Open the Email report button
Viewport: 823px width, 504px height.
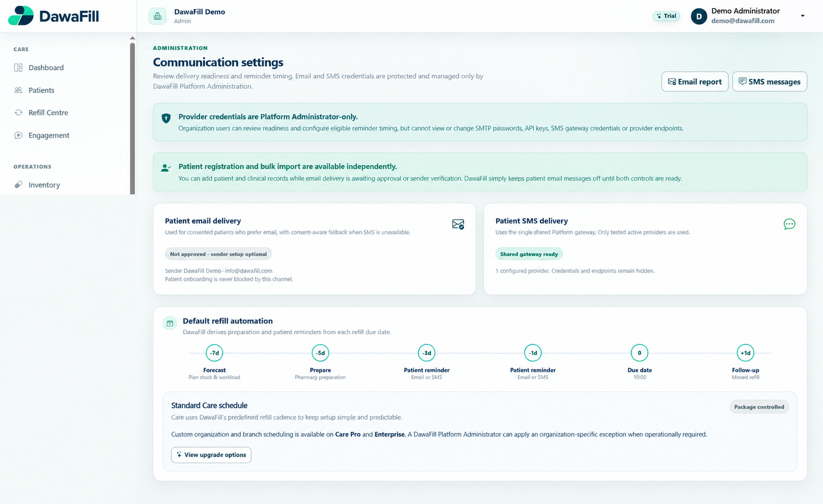point(695,82)
